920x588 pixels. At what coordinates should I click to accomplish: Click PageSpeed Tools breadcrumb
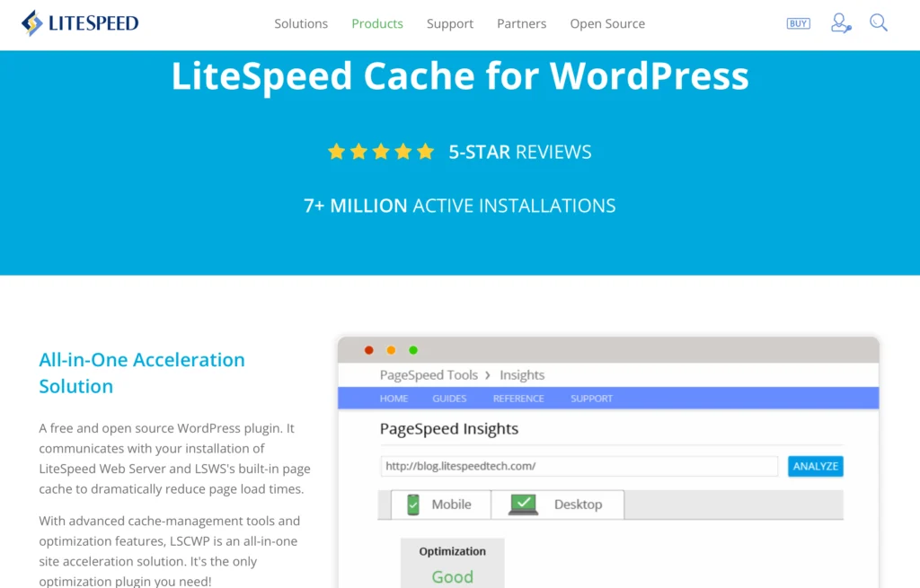point(429,375)
